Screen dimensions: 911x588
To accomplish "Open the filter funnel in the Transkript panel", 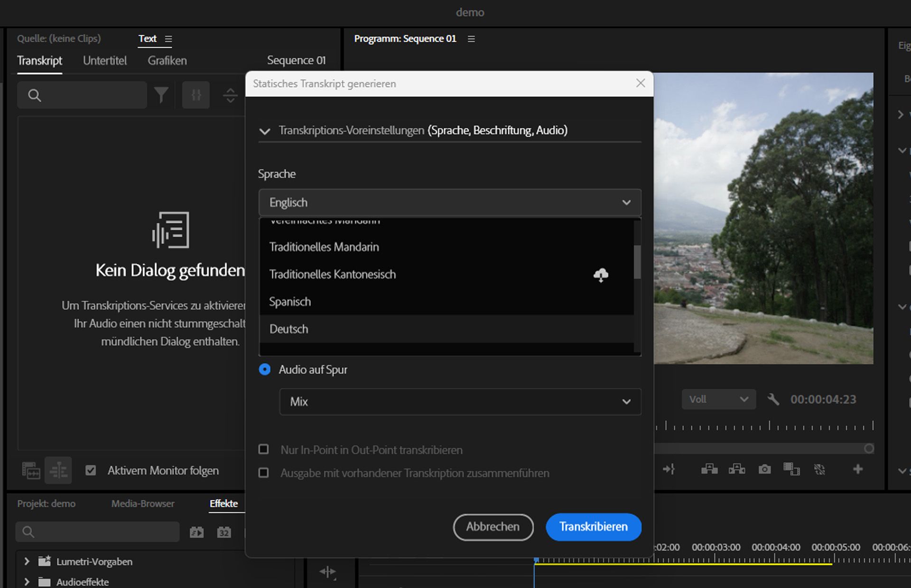I will click(161, 95).
